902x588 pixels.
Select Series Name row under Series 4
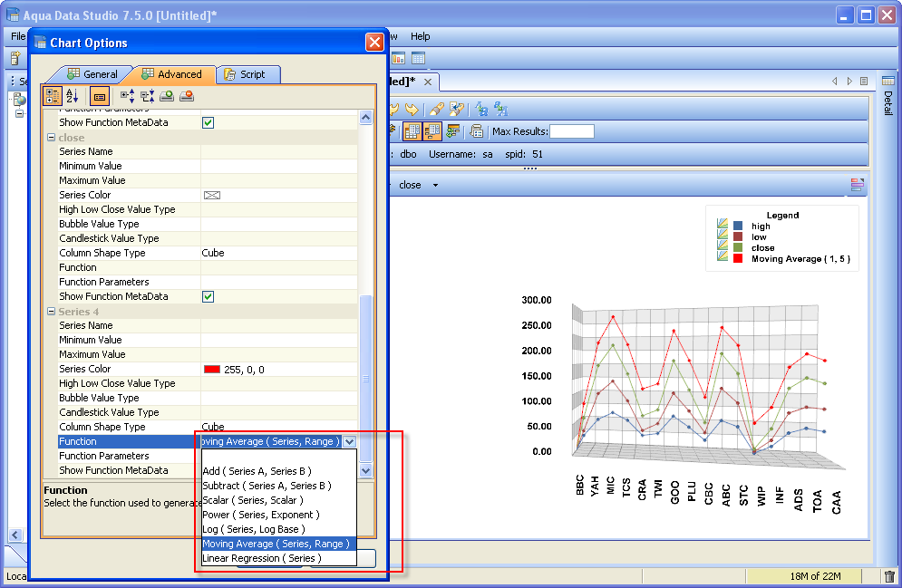click(208, 325)
